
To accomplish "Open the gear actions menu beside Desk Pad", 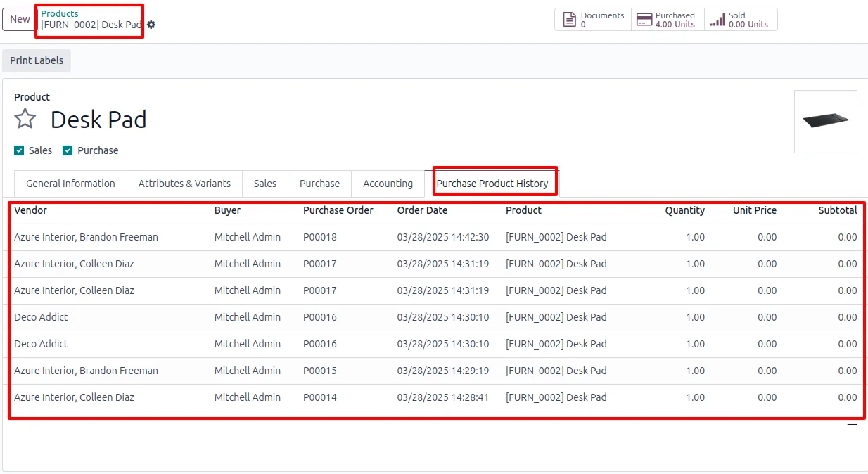I will pos(151,25).
